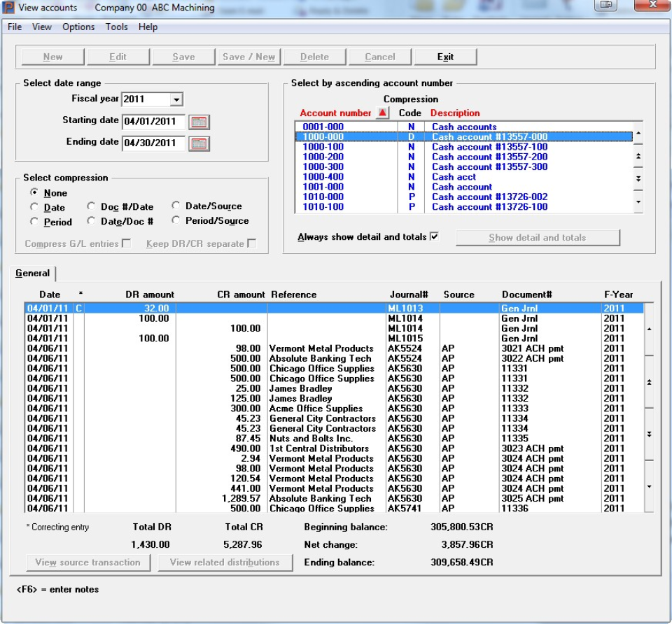Open the Tools menu
The height and width of the screenshot is (624, 672).
coord(117,27)
